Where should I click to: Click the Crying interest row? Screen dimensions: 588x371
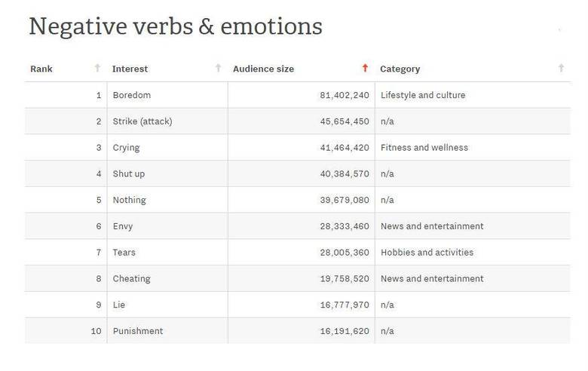pyautogui.click(x=127, y=148)
